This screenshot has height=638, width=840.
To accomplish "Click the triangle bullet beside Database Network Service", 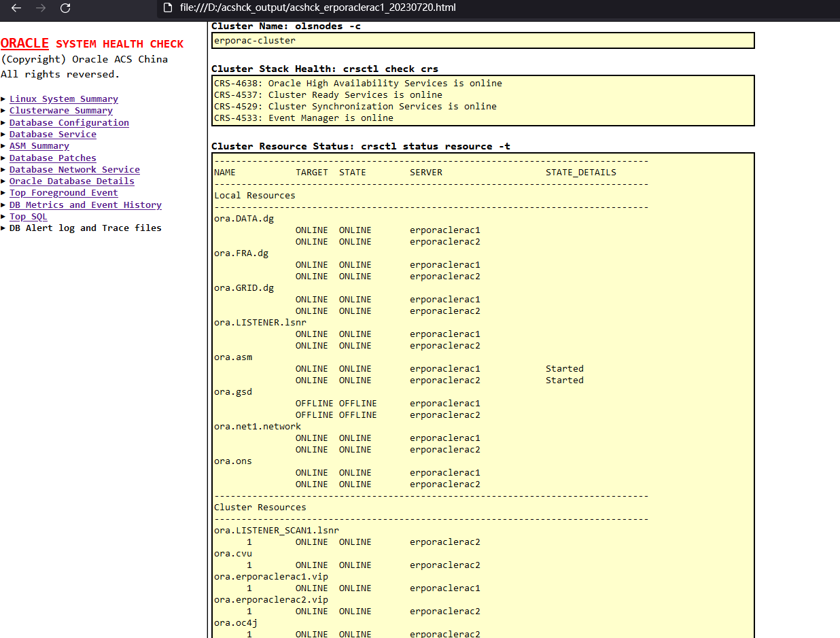I will (3, 170).
